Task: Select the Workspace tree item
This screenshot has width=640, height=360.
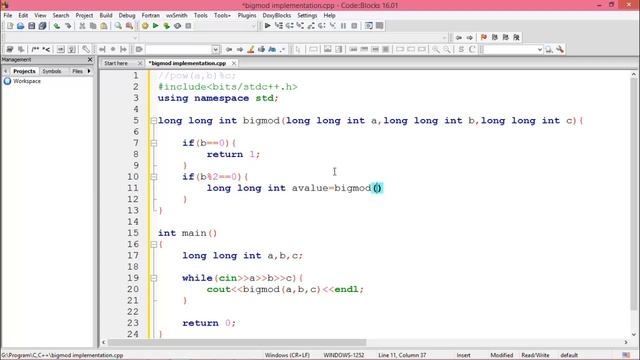Action: pyautogui.click(x=27, y=81)
